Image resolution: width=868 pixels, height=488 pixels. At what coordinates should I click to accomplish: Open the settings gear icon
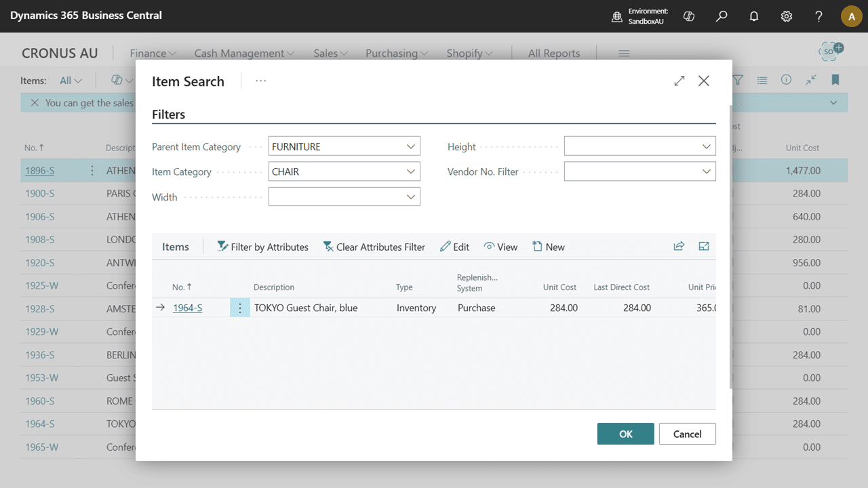787,16
